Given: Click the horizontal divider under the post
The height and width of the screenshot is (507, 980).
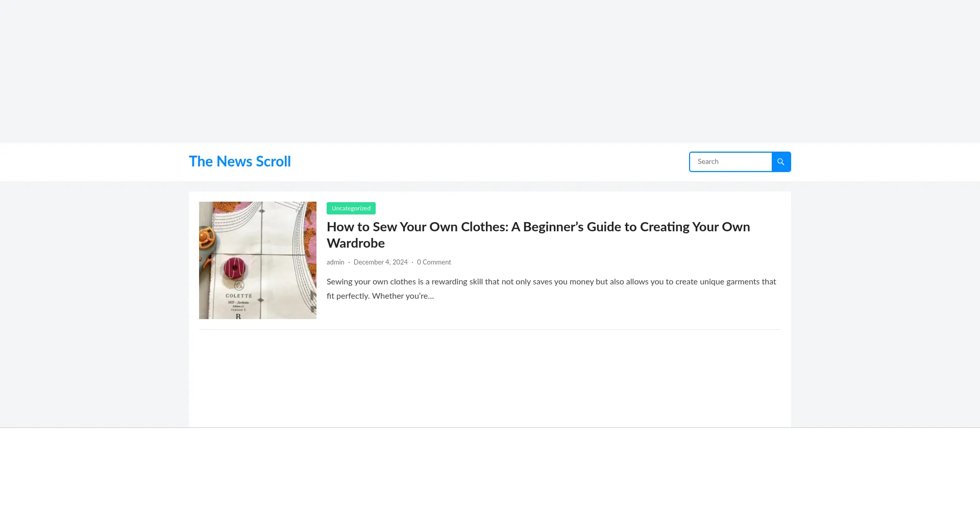Looking at the screenshot, I should click(490, 329).
